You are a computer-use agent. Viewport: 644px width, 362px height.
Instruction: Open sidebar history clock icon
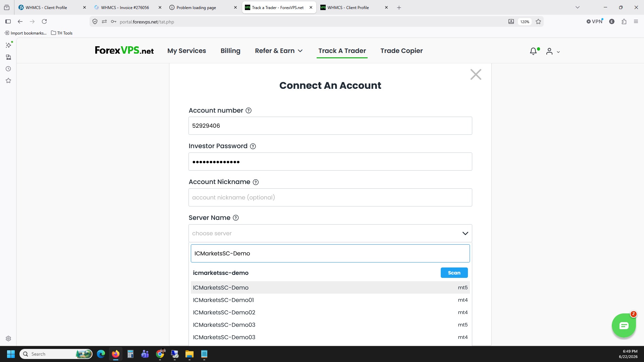click(x=8, y=69)
